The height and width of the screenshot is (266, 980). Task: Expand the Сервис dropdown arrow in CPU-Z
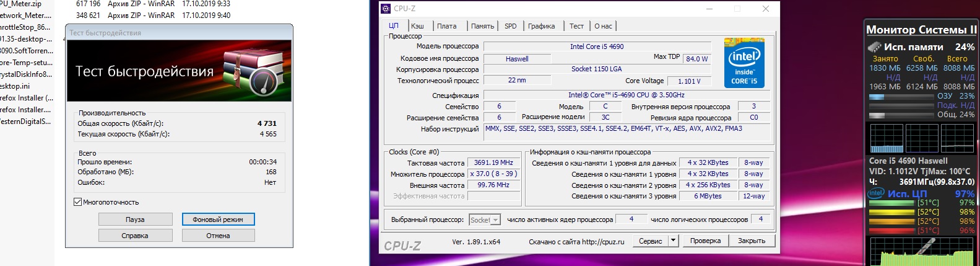click(x=674, y=241)
